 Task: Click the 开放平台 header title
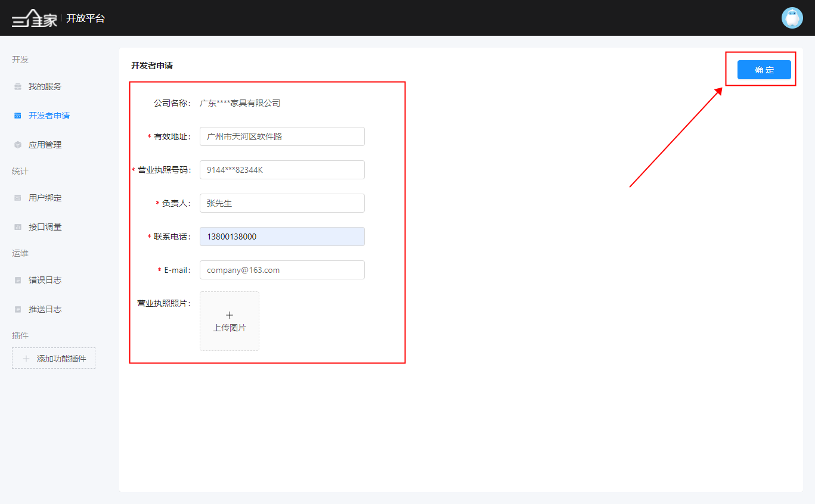click(x=85, y=18)
